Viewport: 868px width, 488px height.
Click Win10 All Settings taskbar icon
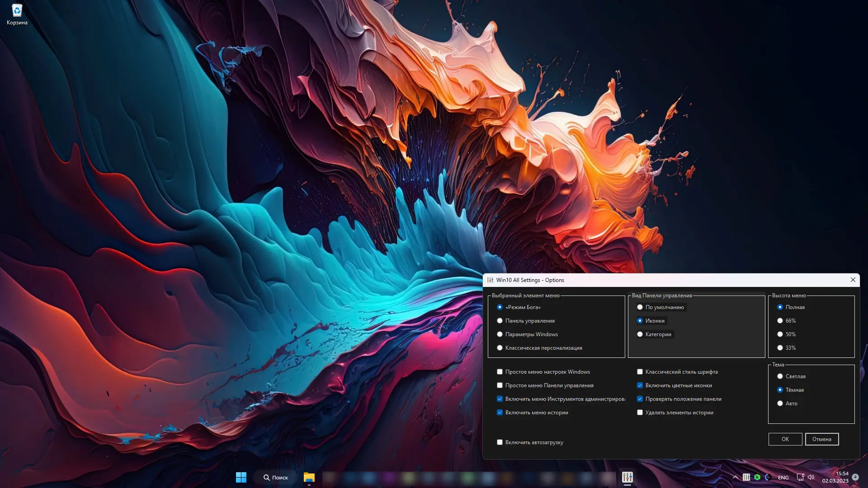[627, 477]
